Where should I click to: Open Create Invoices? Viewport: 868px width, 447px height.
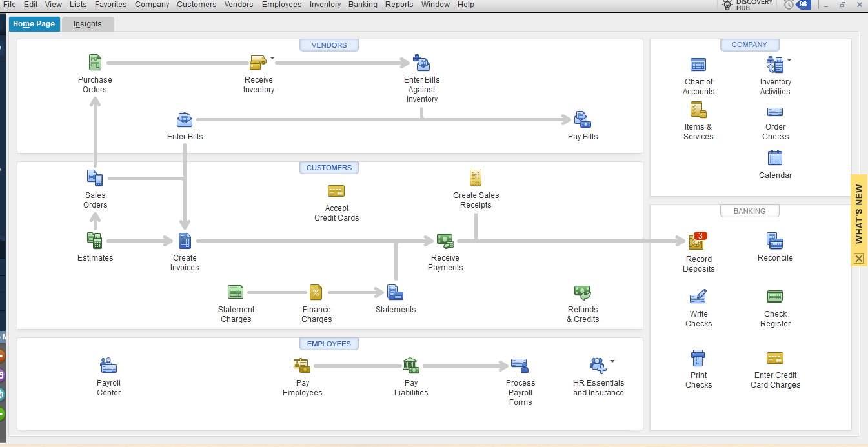pyautogui.click(x=185, y=241)
